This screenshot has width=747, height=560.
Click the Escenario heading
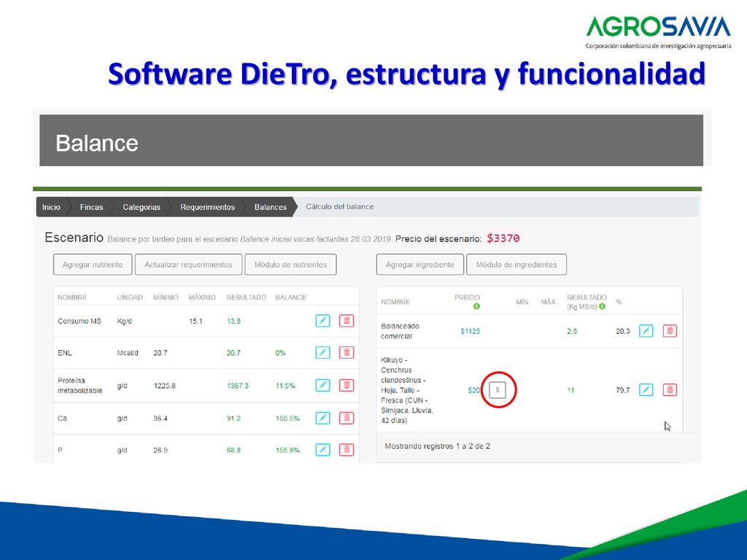pos(74,237)
